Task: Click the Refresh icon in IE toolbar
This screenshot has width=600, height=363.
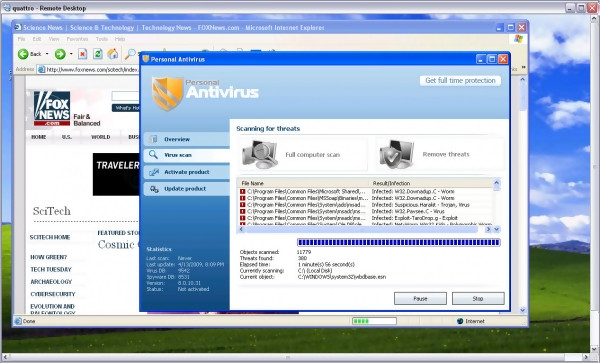Action: (x=98, y=54)
